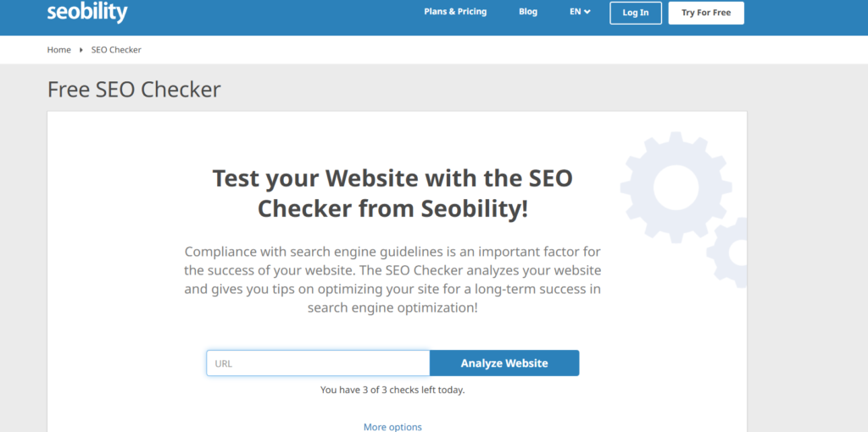Open the EN language selector

tap(580, 12)
